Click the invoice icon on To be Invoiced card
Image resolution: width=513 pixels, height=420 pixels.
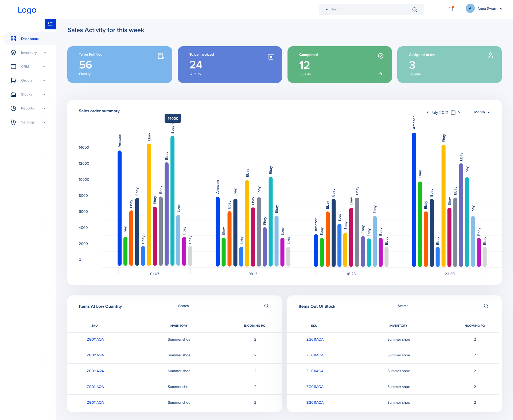coord(271,57)
